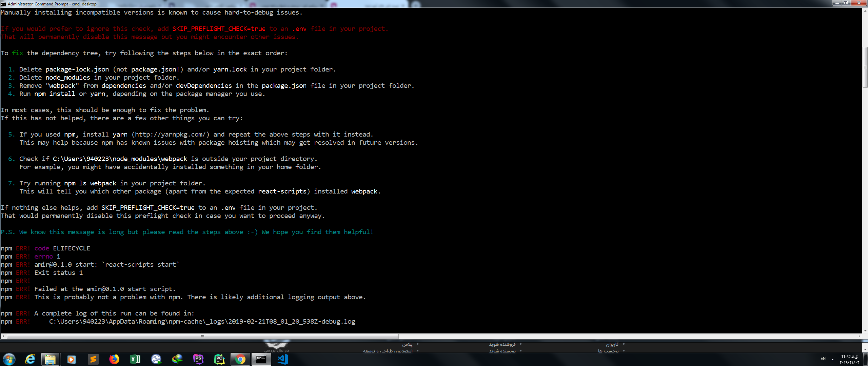Viewport: 868px width, 366px height.
Task: Click the 'Failed at the amir@0.1.0 start script.' line
Action: [x=105, y=289]
